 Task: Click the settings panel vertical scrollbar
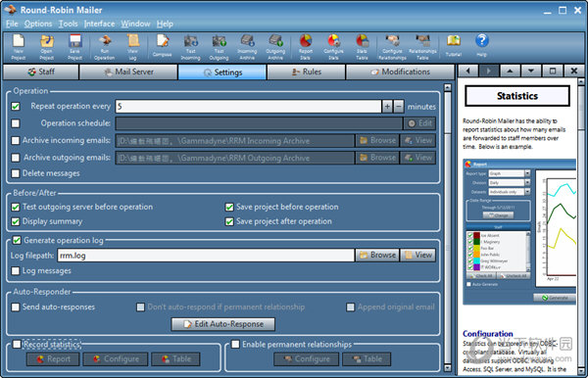448,228
